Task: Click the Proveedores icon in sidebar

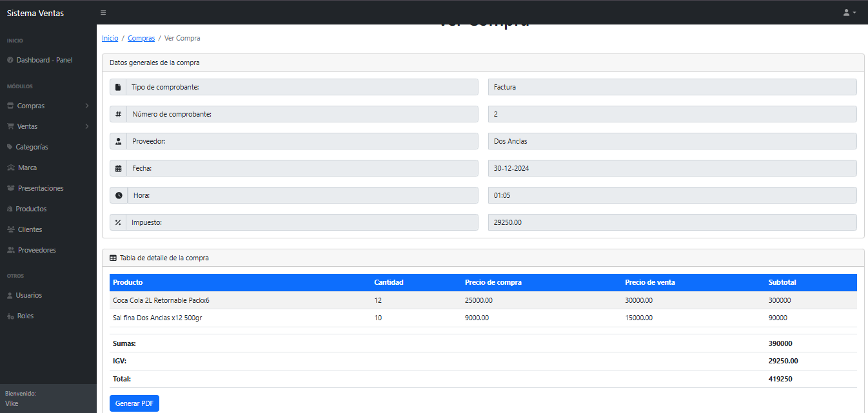Action: tap(11, 250)
